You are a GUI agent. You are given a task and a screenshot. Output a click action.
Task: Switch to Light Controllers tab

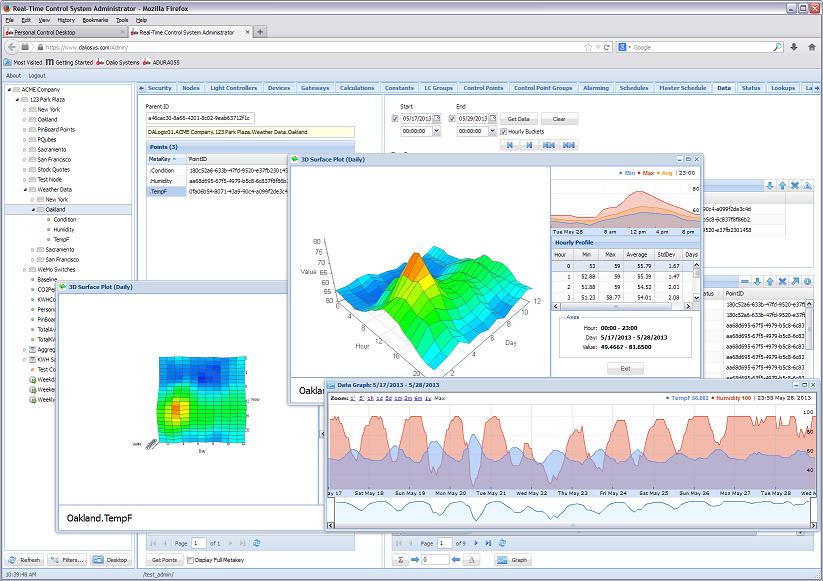[234, 88]
